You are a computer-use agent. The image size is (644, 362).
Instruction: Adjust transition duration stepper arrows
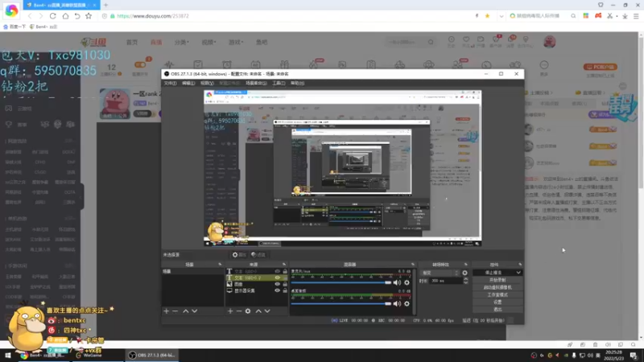pyautogui.click(x=465, y=281)
